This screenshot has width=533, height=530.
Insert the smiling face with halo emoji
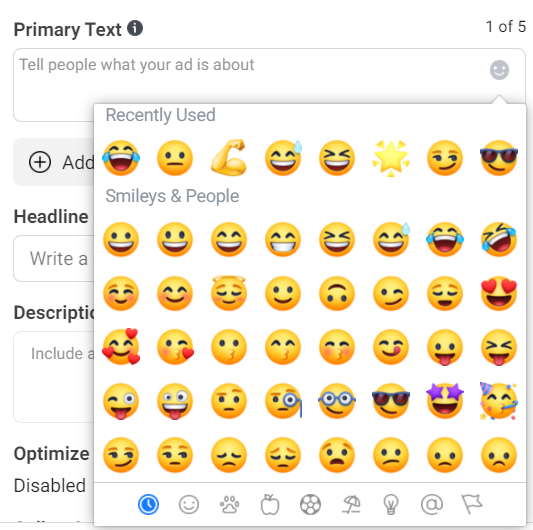[x=229, y=293]
